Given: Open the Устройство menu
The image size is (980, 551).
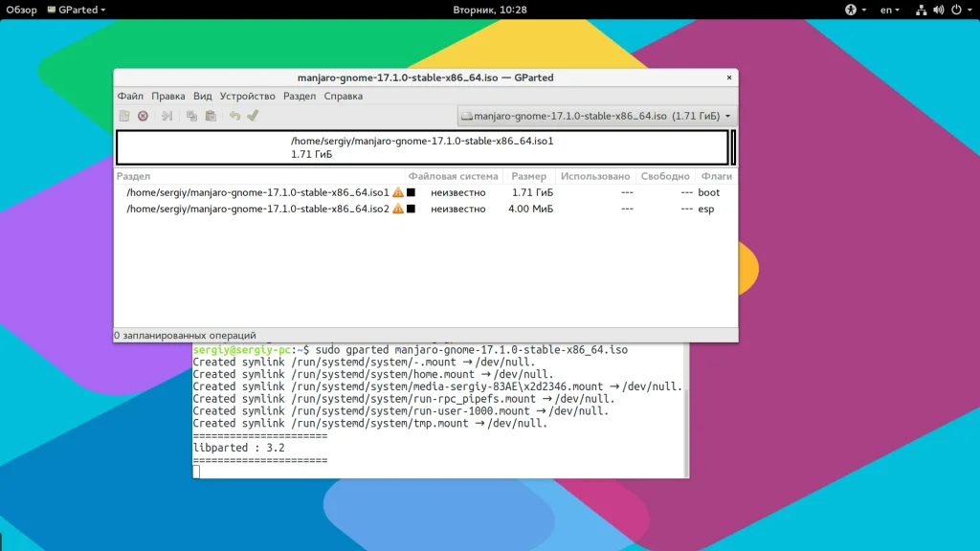Looking at the screenshot, I should coord(247,96).
